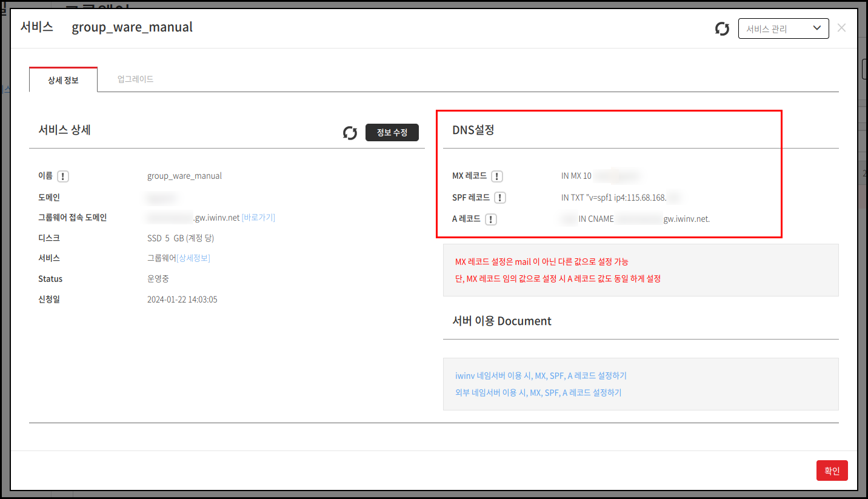
Task: Follow the 바로가기 link
Action: (258, 218)
